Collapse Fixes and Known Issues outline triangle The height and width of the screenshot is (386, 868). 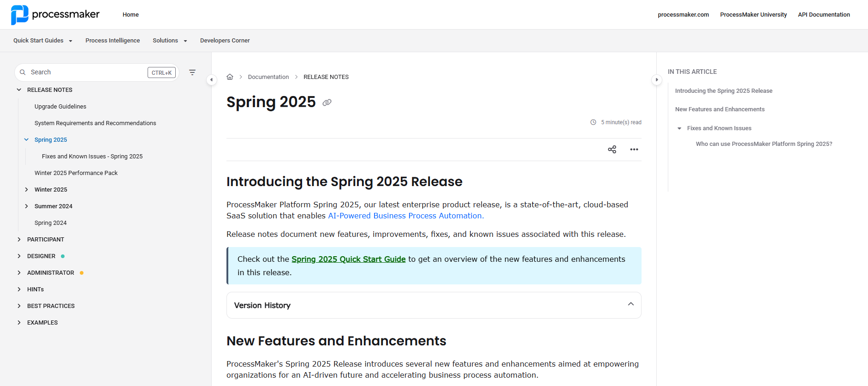pos(679,128)
